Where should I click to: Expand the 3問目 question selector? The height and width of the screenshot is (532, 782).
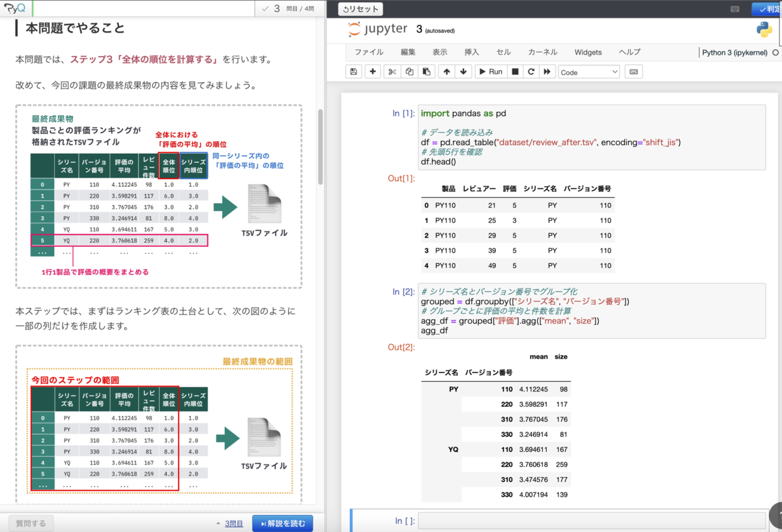229,524
